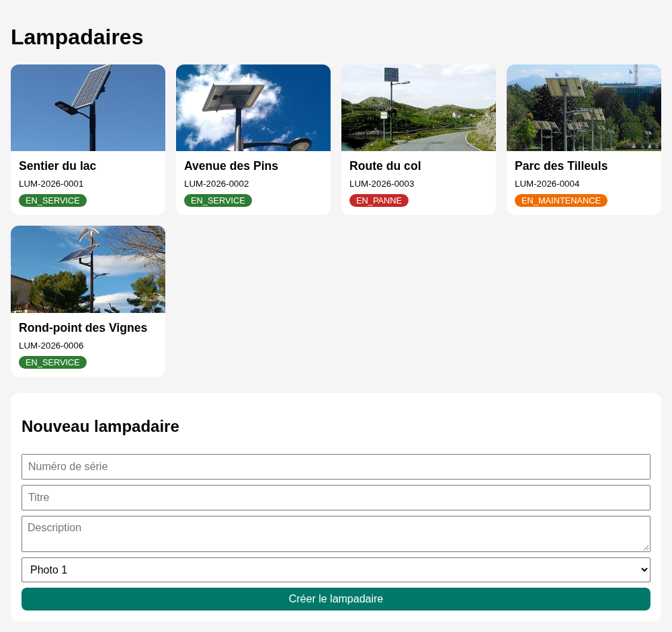Image resolution: width=672 pixels, height=632 pixels.
Task: Click the Nouveau lampadaire heading
Action: (100, 426)
